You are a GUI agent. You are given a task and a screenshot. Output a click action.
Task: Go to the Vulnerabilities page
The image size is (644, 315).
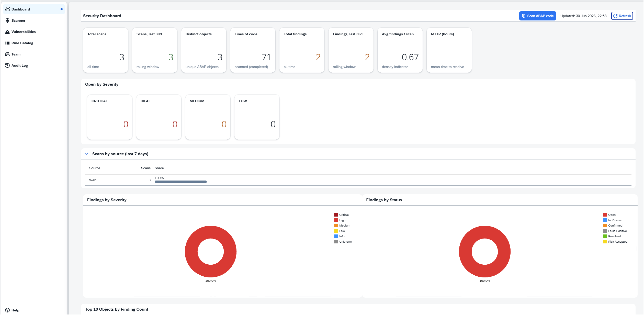(34, 32)
